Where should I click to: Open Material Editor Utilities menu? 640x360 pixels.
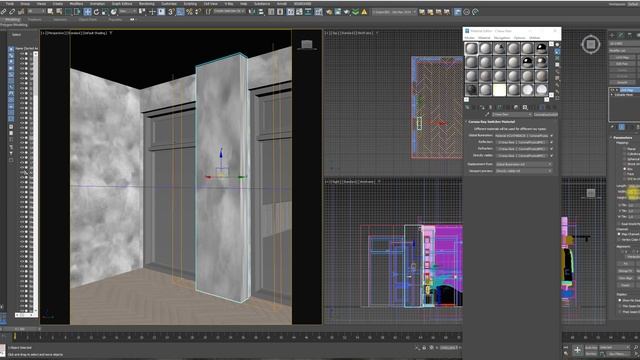(x=534, y=38)
